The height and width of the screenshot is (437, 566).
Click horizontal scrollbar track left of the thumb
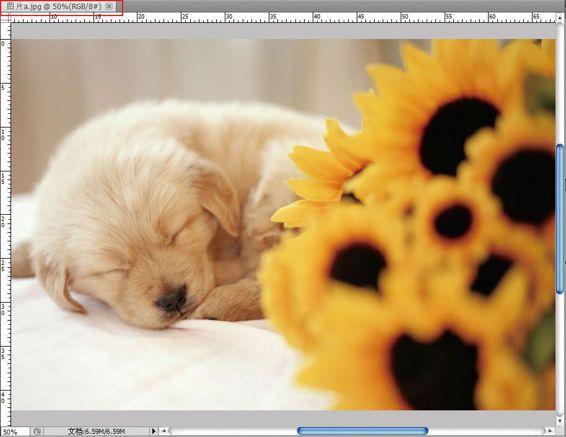coord(233,431)
